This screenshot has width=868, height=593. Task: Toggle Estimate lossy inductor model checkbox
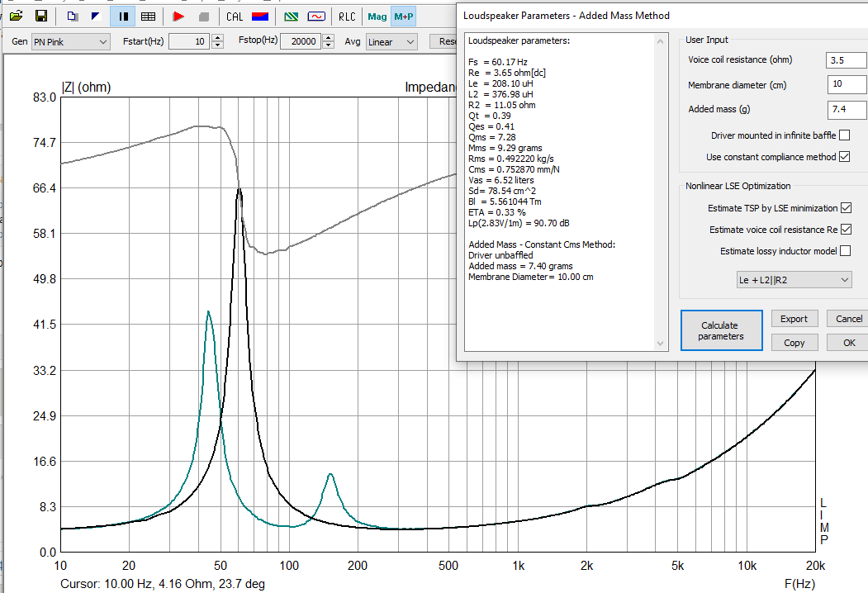(845, 251)
